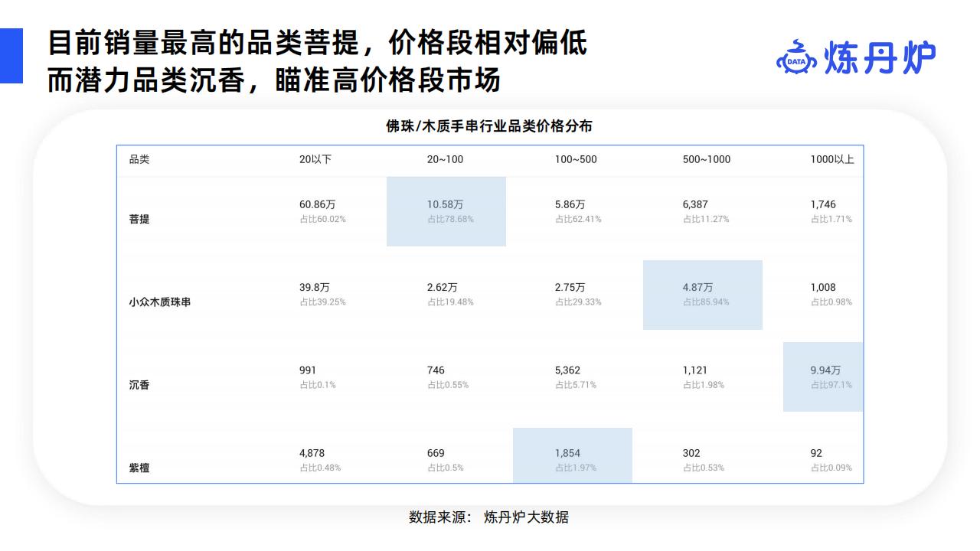The height and width of the screenshot is (551, 980).
Task: Click the 20~100 column header
Action: coord(445,159)
